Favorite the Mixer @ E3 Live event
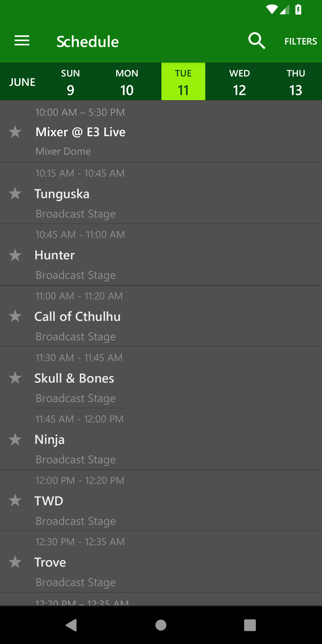 point(15,132)
